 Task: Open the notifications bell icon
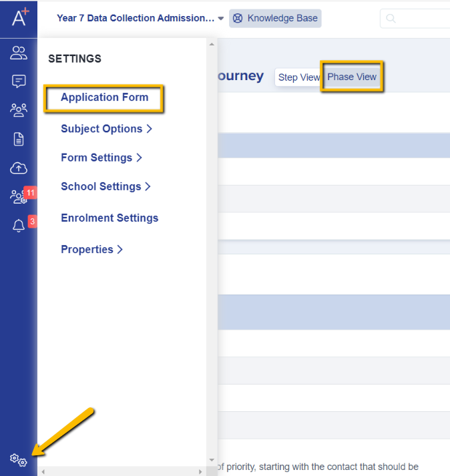tap(19, 226)
